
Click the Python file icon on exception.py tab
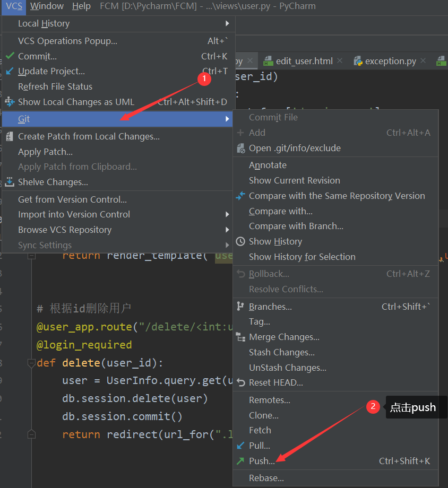coord(358,60)
